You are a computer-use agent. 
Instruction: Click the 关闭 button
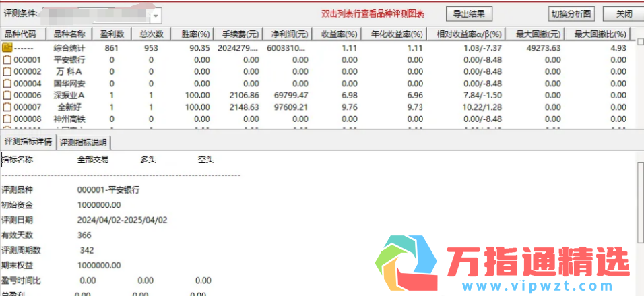pos(624,13)
